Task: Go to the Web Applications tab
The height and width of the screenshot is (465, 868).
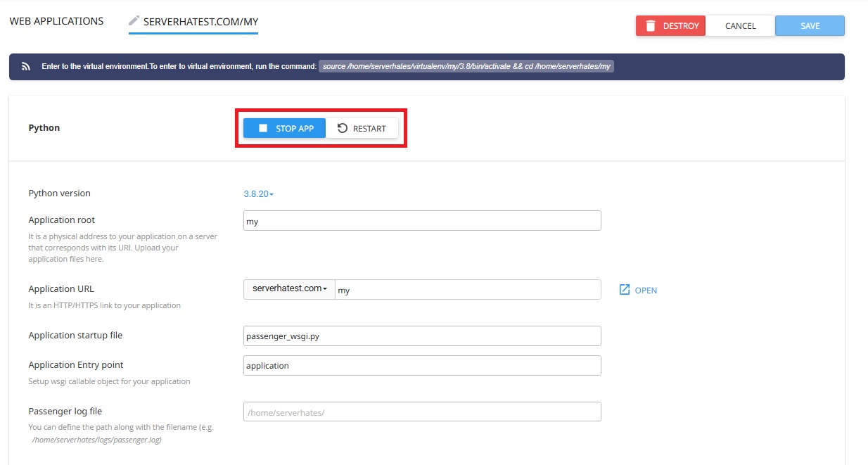Action: pyautogui.click(x=56, y=21)
